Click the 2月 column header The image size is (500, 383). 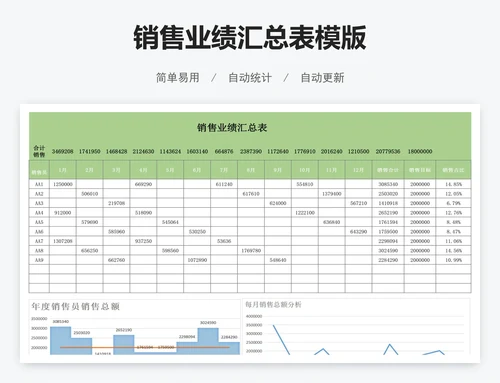click(x=90, y=170)
